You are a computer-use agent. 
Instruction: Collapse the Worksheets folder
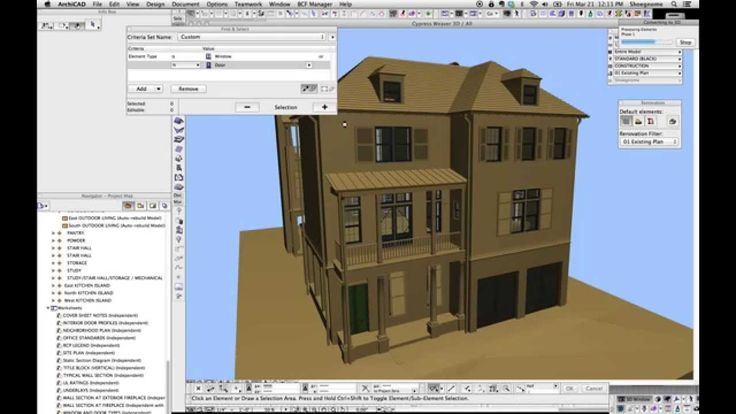pyautogui.click(x=48, y=308)
